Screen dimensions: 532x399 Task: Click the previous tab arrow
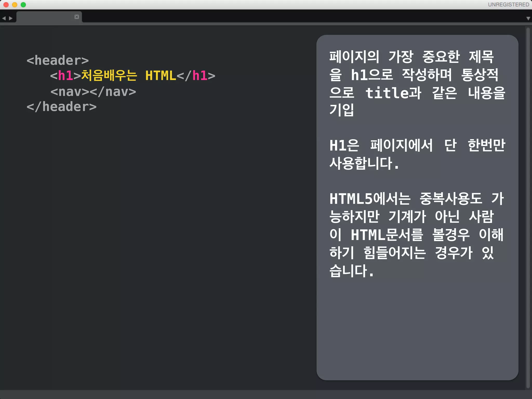[x=4, y=18]
